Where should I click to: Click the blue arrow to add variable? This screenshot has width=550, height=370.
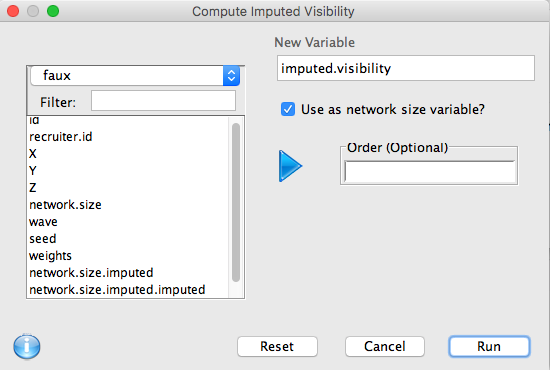pos(290,166)
